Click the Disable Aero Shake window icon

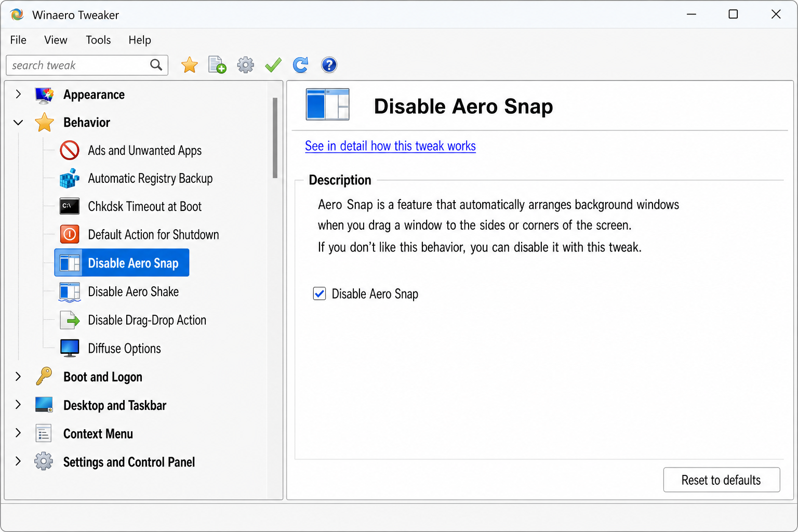(x=70, y=292)
